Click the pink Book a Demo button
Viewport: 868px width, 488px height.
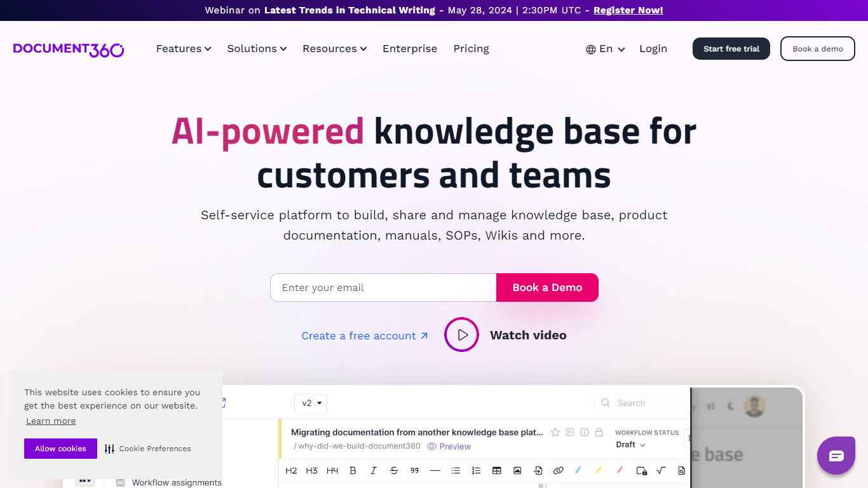coord(547,288)
